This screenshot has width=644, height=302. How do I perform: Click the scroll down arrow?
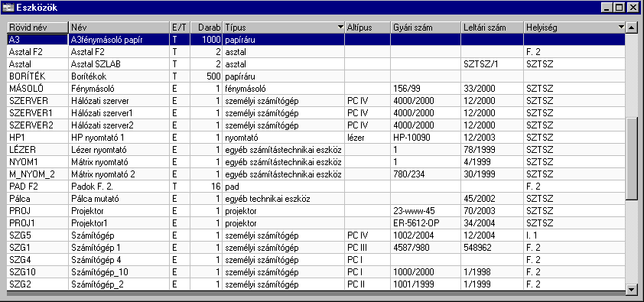631,290
